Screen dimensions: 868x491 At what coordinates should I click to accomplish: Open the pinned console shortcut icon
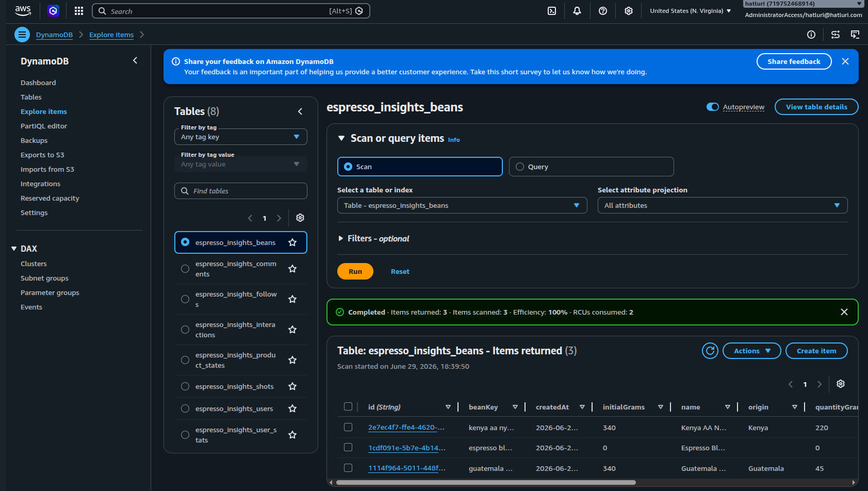(x=53, y=11)
